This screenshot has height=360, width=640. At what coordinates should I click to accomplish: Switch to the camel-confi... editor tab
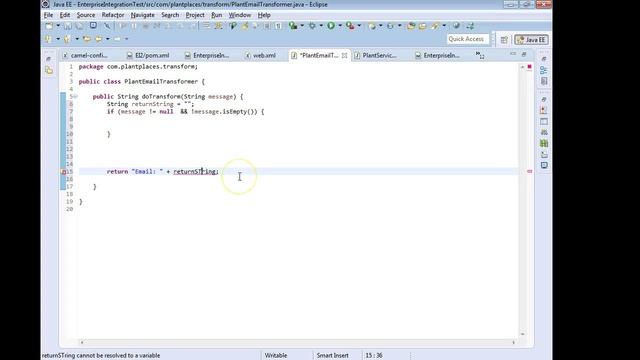tap(85, 56)
